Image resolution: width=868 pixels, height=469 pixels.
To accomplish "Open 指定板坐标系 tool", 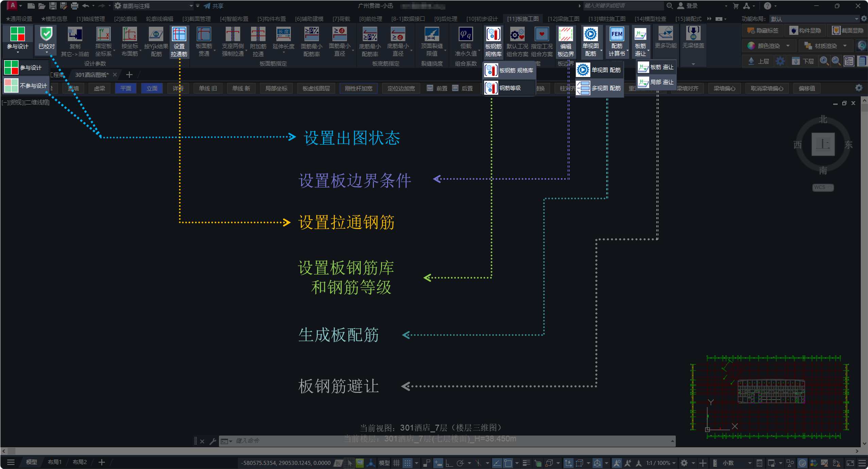I will 103,41.
